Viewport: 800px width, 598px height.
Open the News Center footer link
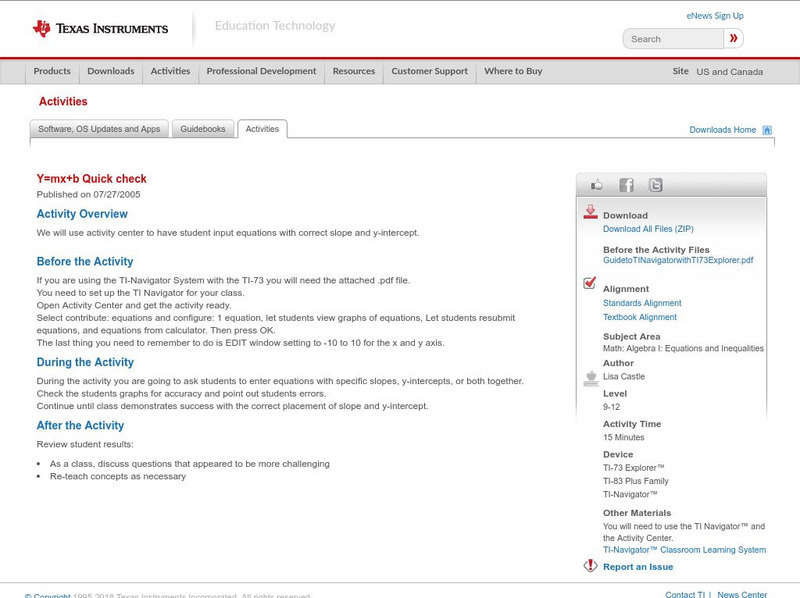742,594
